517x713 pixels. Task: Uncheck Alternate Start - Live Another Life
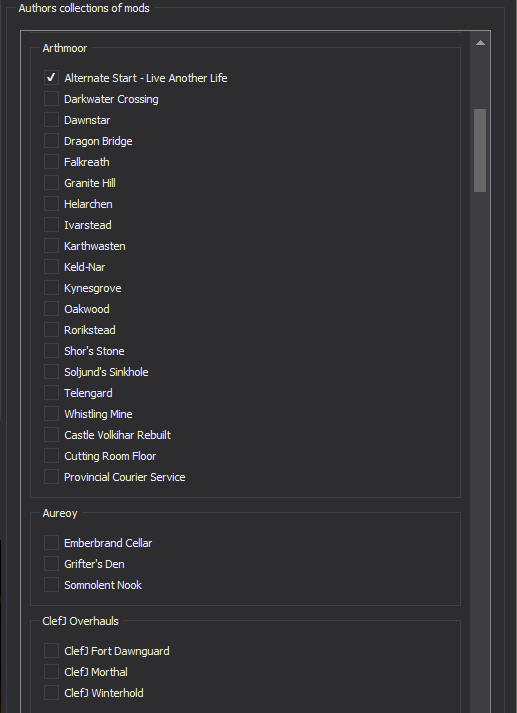coord(51,78)
